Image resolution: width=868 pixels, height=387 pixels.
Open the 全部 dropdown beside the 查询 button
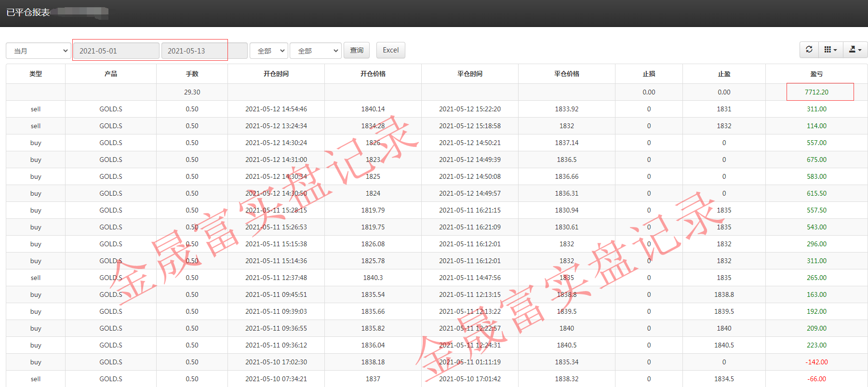coord(316,51)
